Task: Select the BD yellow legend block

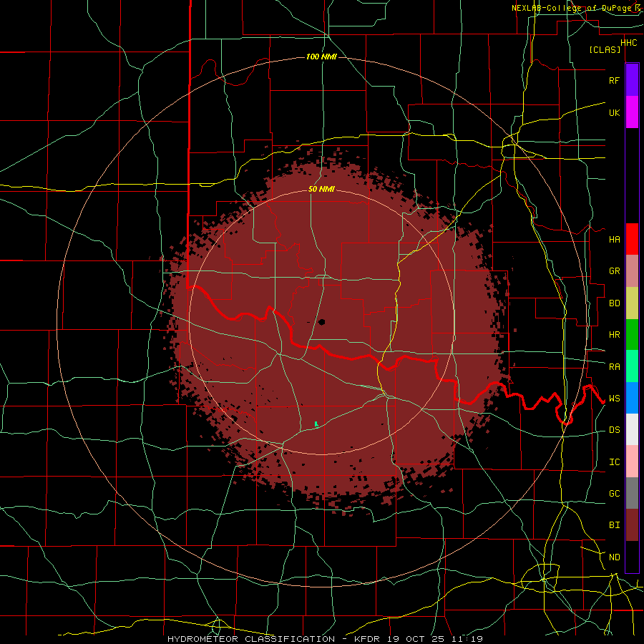Action: (632, 303)
